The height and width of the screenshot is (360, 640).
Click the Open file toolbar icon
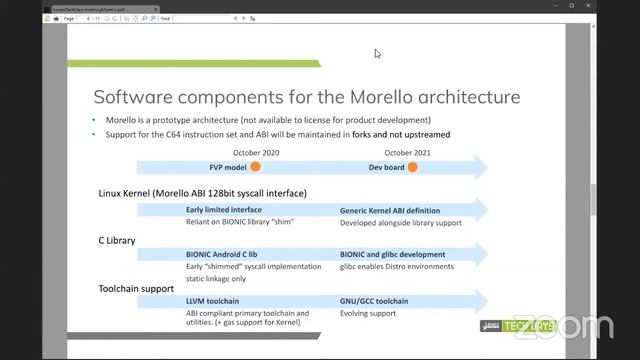47,18
